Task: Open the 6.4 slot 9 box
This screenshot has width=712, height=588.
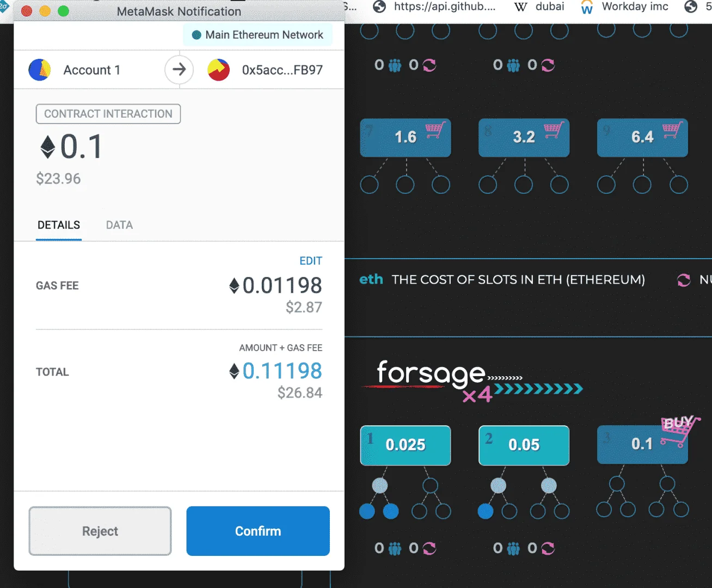Action: click(642, 137)
